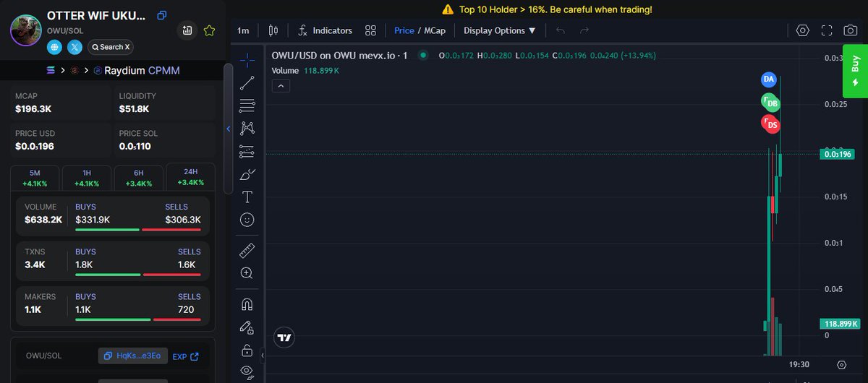Click the green Buy side tab
Viewport: 868px width, 383px height.
[855, 72]
